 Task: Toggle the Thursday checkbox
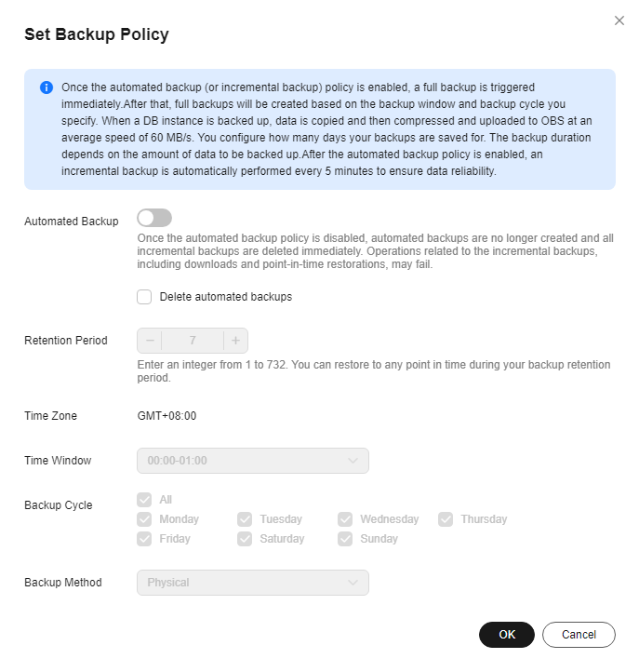click(x=446, y=519)
